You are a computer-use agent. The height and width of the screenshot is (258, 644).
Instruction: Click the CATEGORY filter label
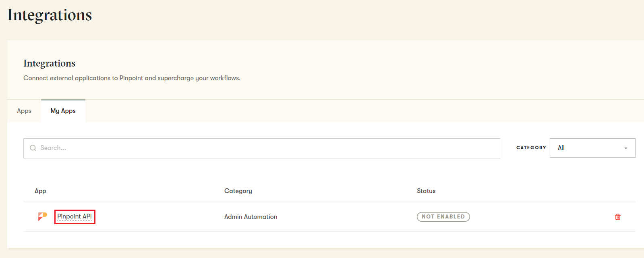click(x=531, y=148)
